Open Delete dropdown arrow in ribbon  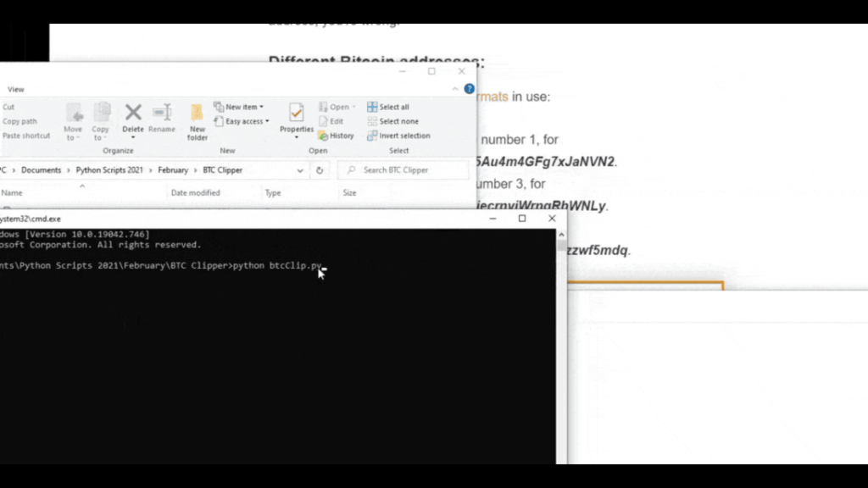click(133, 138)
